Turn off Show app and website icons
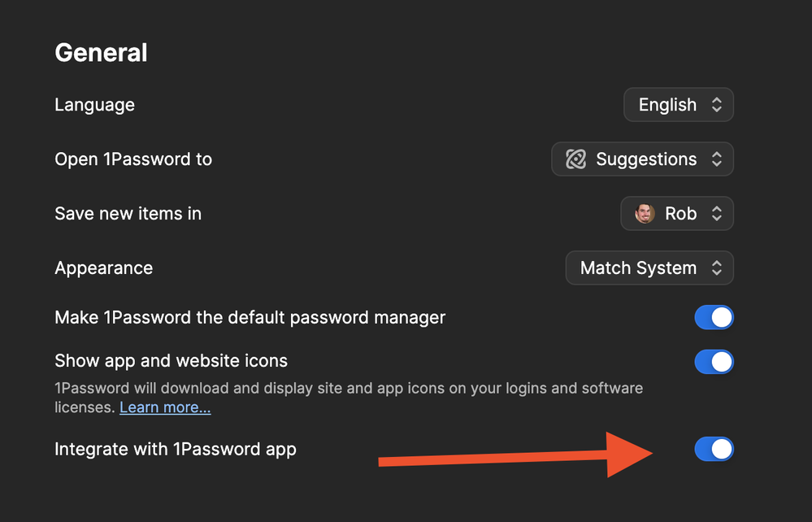The height and width of the screenshot is (522, 812). point(714,361)
